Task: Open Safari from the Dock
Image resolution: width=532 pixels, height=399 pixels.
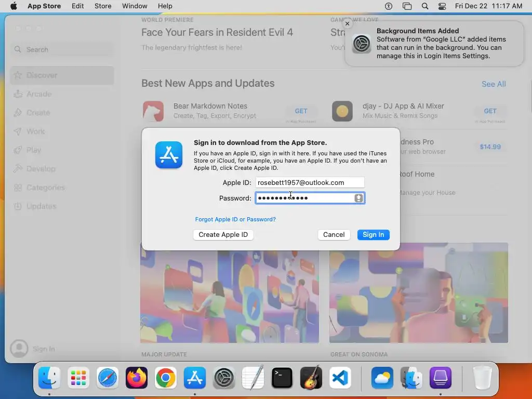Action: (108, 378)
